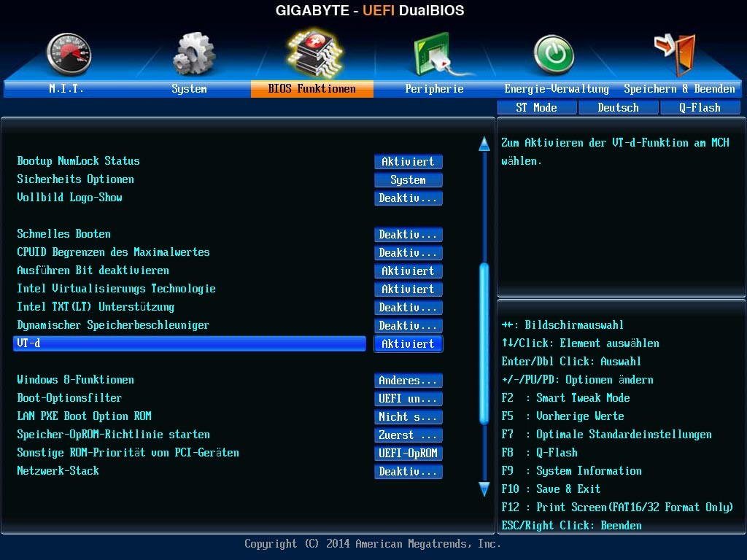Image resolution: width=747 pixels, height=560 pixels.
Task: Open LAN PXE Boot Option ROM dropdown
Action: tap(409, 416)
